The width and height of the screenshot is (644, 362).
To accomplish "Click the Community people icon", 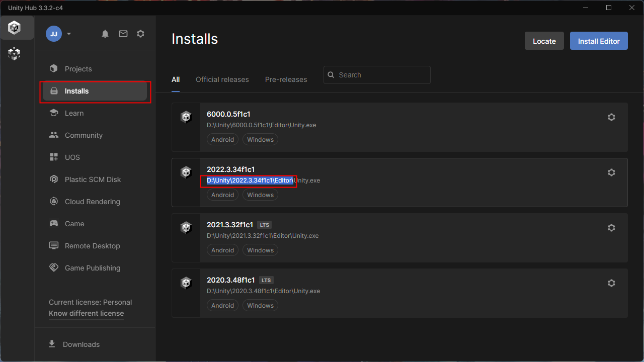I will point(54,135).
